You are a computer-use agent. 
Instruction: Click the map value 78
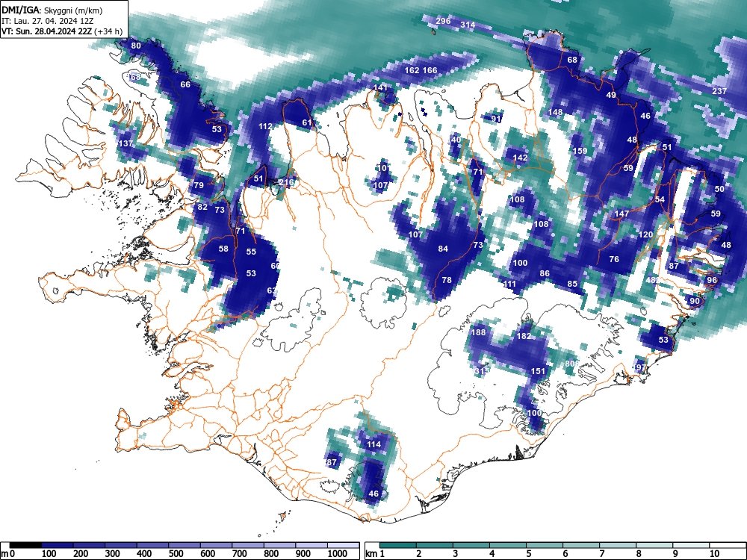(x=447, y=280)
